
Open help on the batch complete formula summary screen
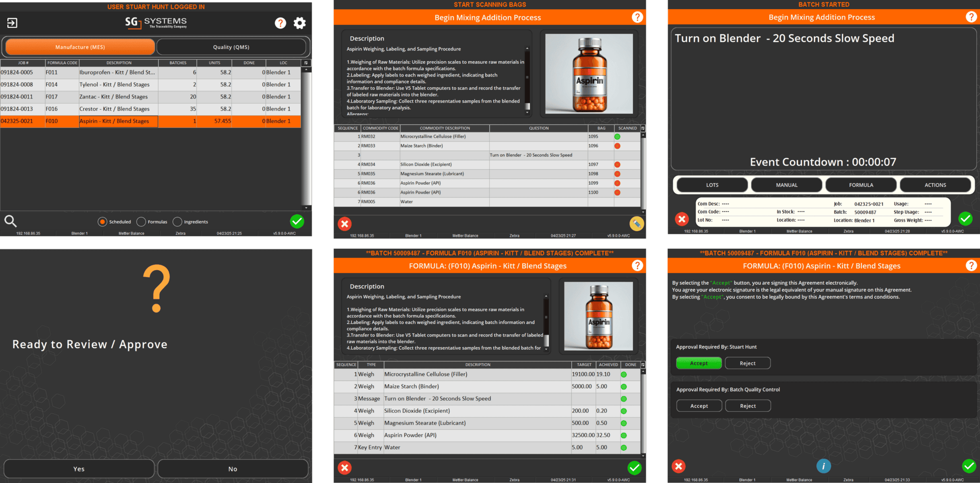tap(637, 266)
